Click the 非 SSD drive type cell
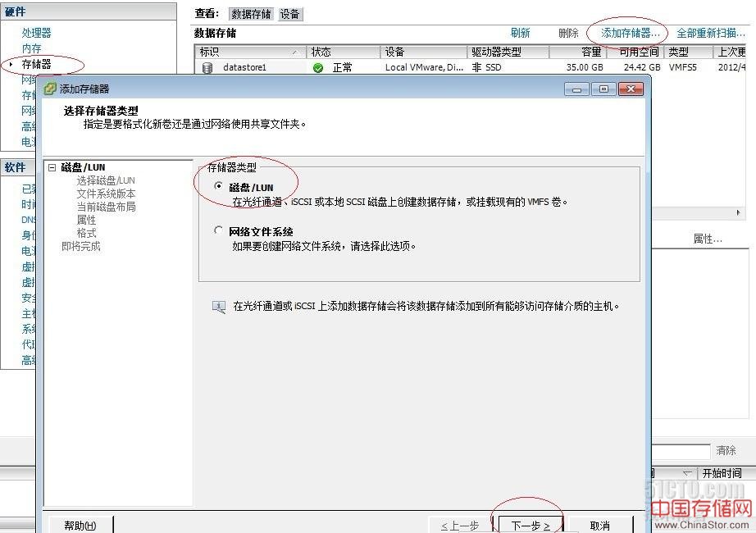 coord(486,67)
